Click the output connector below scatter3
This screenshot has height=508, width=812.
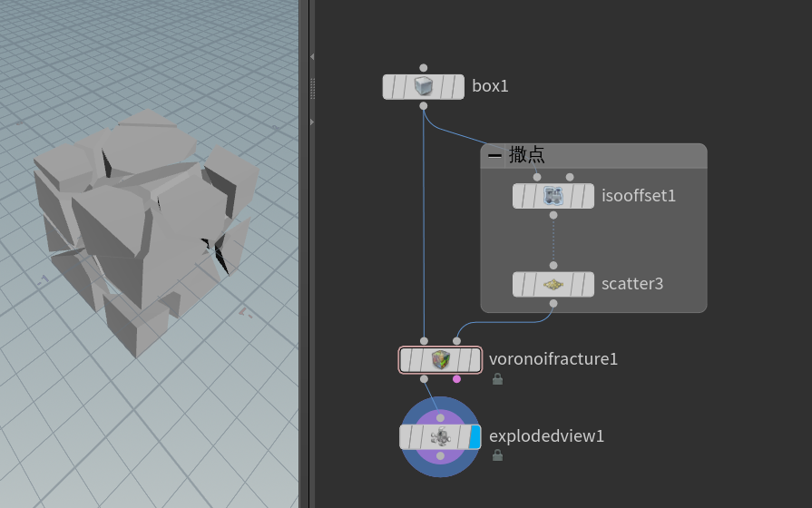pyautogui.click(x=553, y=304)
